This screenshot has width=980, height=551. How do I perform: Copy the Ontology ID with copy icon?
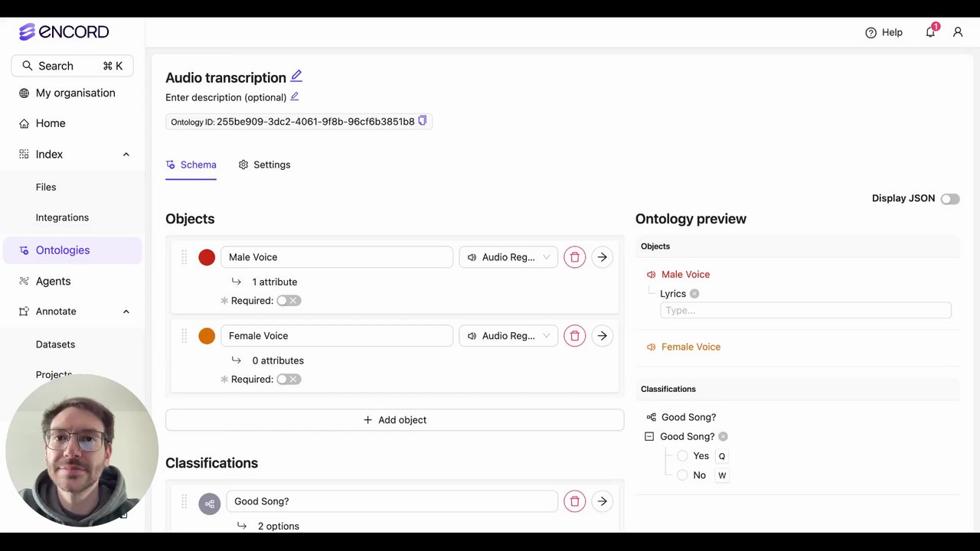click(422, 121)
